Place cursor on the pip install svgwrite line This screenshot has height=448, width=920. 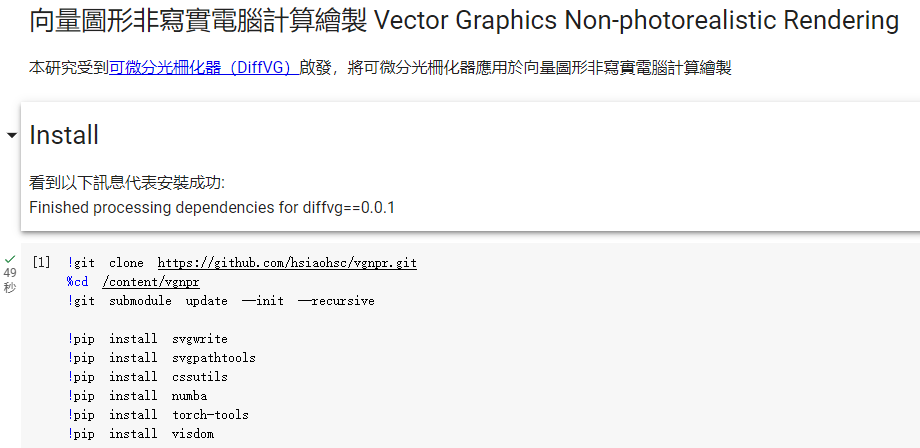[147, 339]
